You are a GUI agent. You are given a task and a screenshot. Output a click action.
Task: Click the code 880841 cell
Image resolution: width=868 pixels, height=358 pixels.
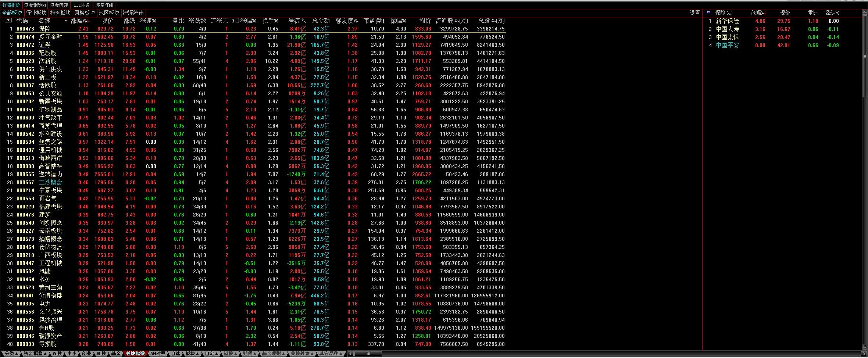point(25,296)
